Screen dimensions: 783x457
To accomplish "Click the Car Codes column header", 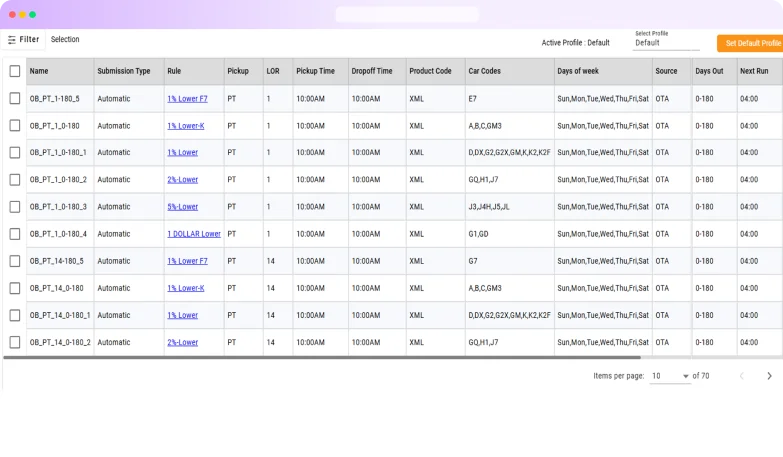I will pos(484,71).
